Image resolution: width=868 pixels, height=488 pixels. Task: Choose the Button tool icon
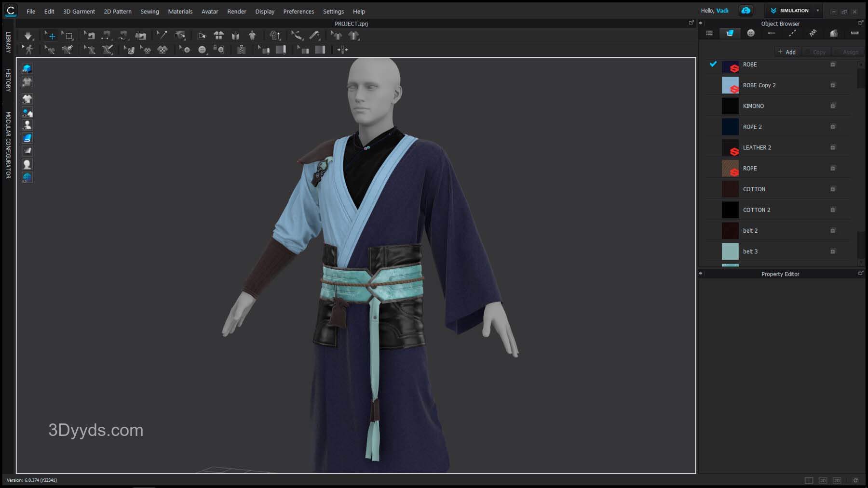[x=202, y=50]
